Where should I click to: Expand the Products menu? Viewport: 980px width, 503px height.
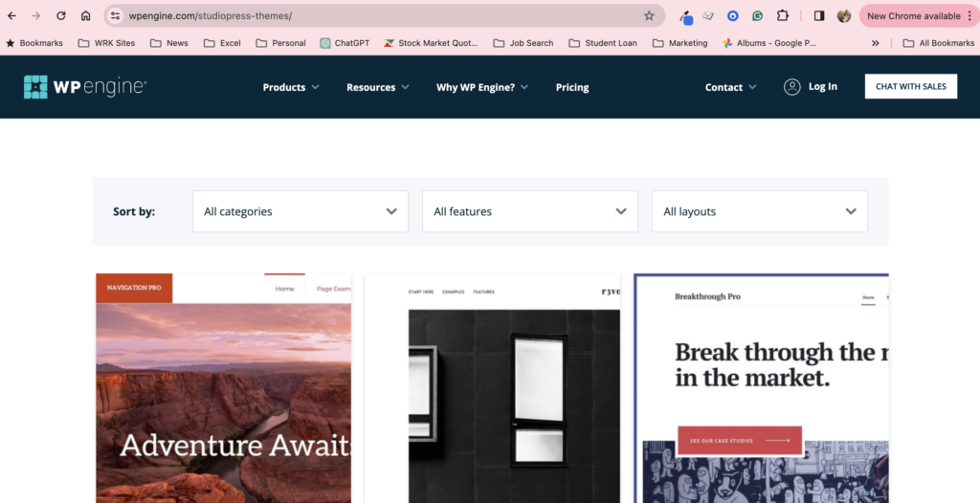point(291,87)
